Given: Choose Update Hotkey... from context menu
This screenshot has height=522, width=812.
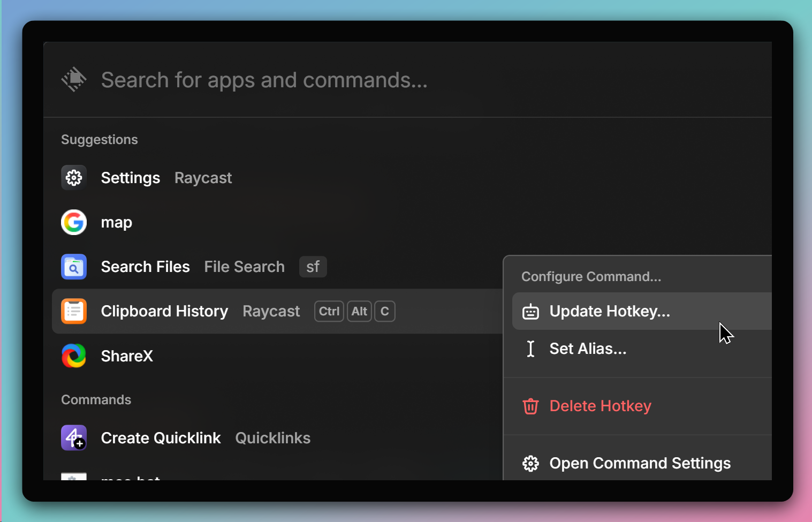Looking at the screenshot, I should click(x=642, y=311).
